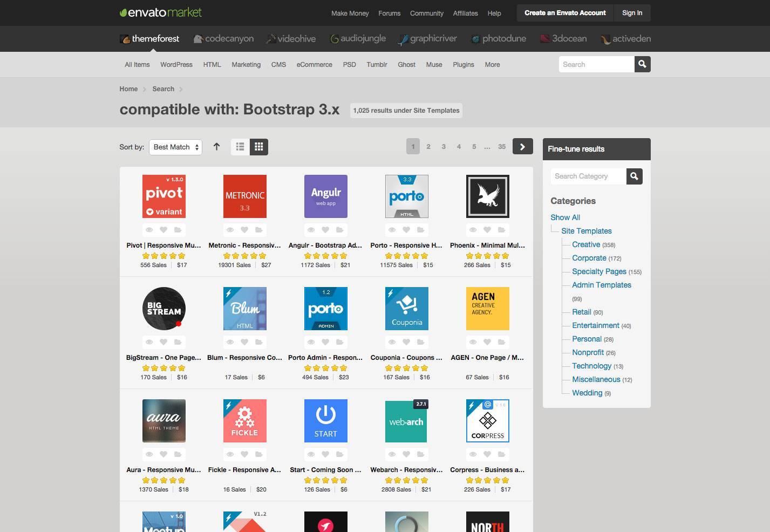Click the Search Category input field
The height and width of the screenshot is (532, 770).
[x=588, y=176]
